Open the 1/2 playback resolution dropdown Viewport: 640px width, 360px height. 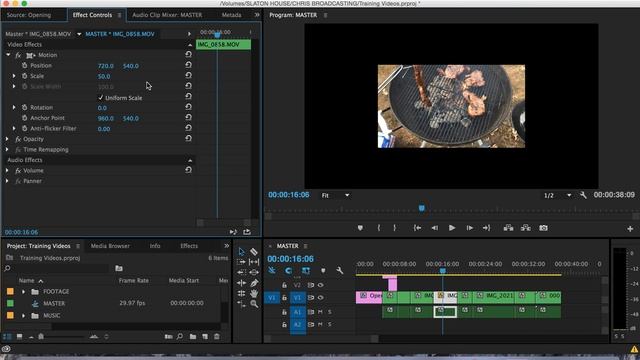pos(558,196)
